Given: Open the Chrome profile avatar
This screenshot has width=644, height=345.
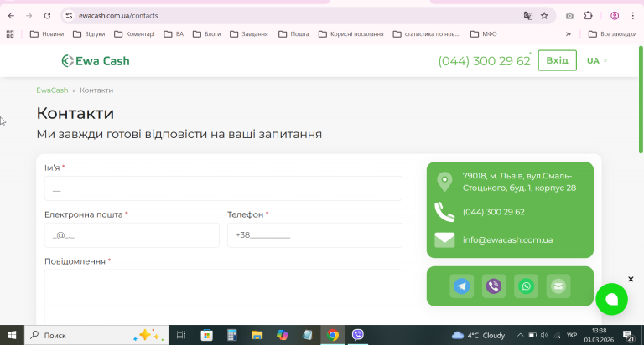Looking at the screenshot, I should pyautogui.click(x=615, y=16).
